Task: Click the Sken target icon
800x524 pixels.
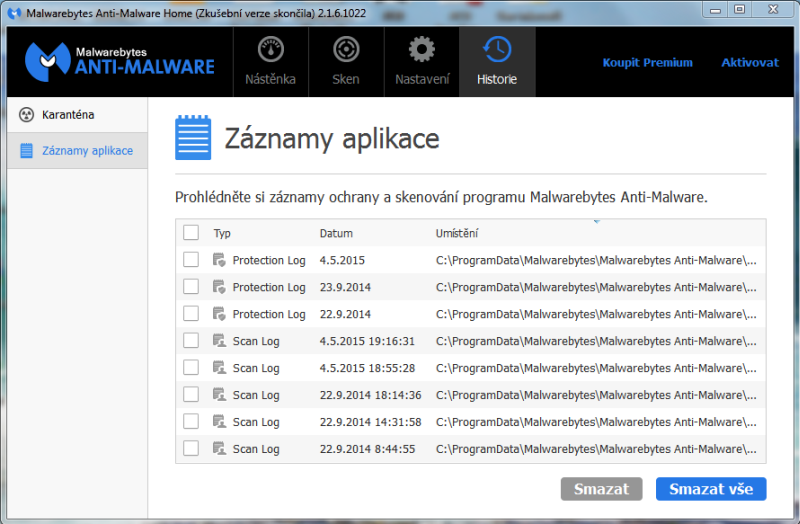Action: pyautogui.click(x=346, y=50)
